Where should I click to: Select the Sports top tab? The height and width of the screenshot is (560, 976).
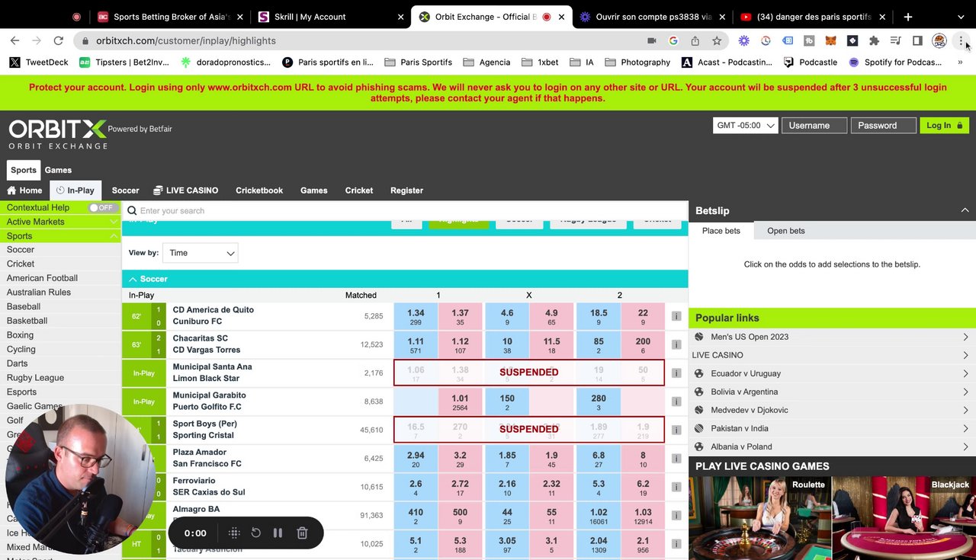coord(24,170)
